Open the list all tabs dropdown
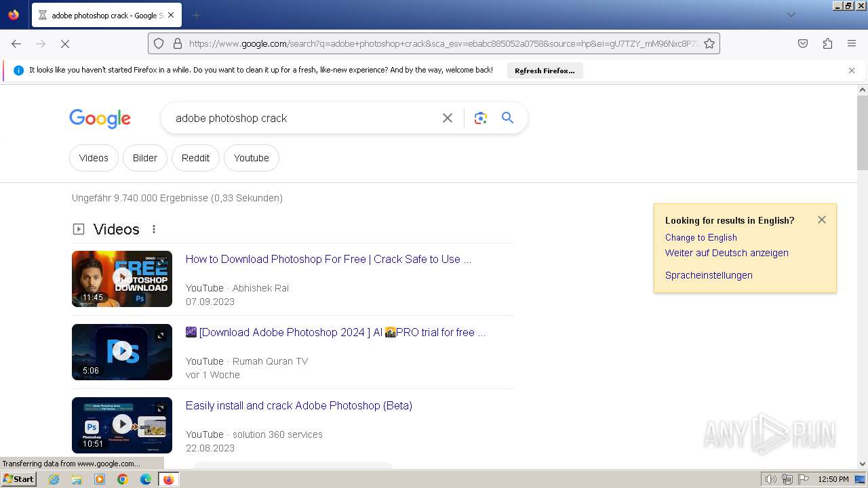868x488 pixels. (x=791, y=15)
